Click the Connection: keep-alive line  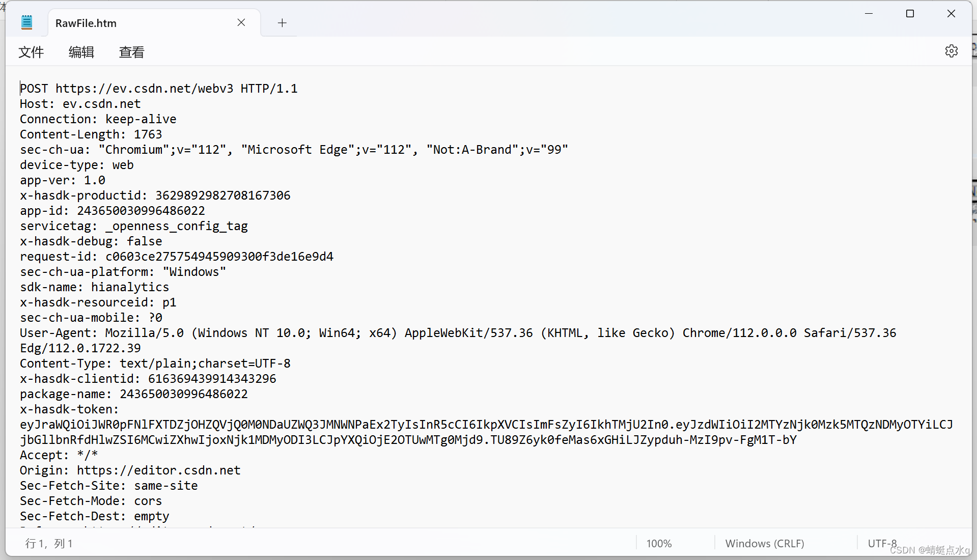pyautogui.click(x=98, y=119)
